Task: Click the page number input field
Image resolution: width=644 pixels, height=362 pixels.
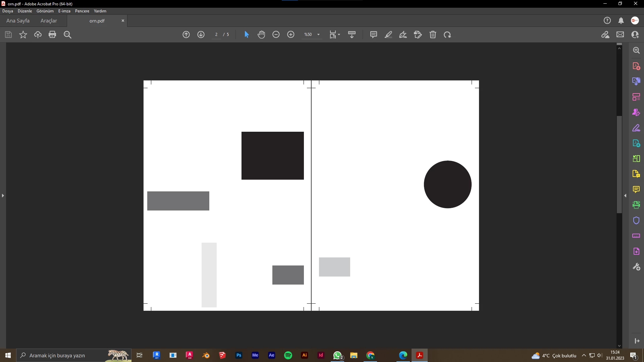Action: pyautogui.click(x=216, y=35)
